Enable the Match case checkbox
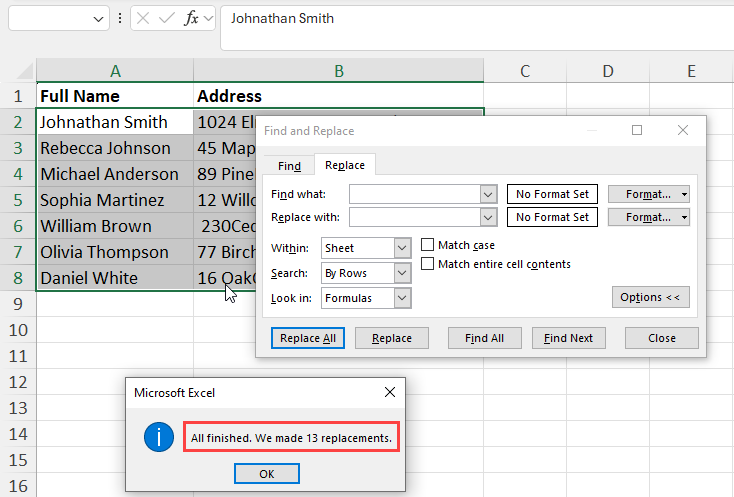Screen dimensions: 734x497 [428, 245]
